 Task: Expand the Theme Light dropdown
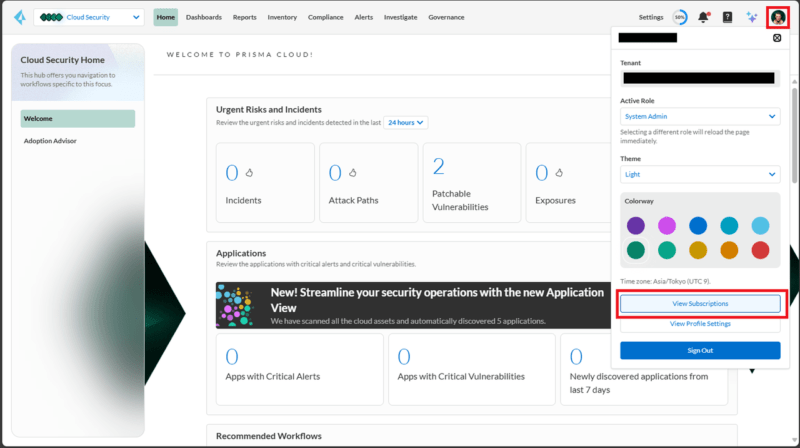pyautogui.click(x=700, y=174)
